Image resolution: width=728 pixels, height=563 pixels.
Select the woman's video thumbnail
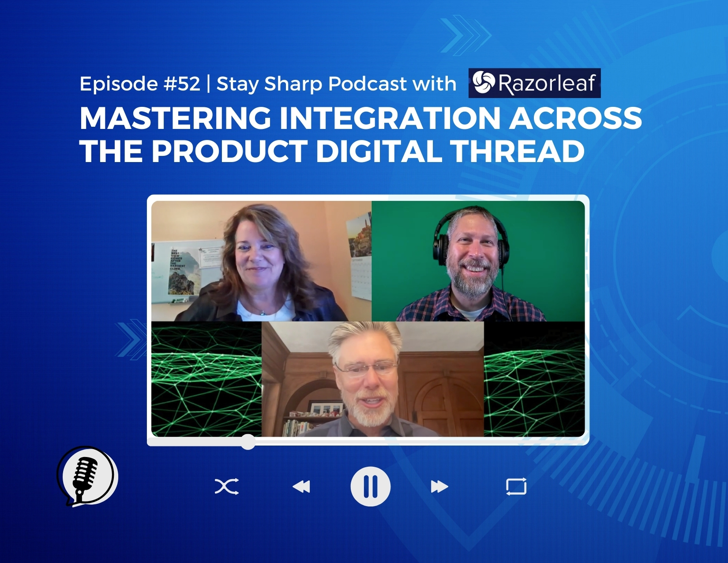point(262,261)
